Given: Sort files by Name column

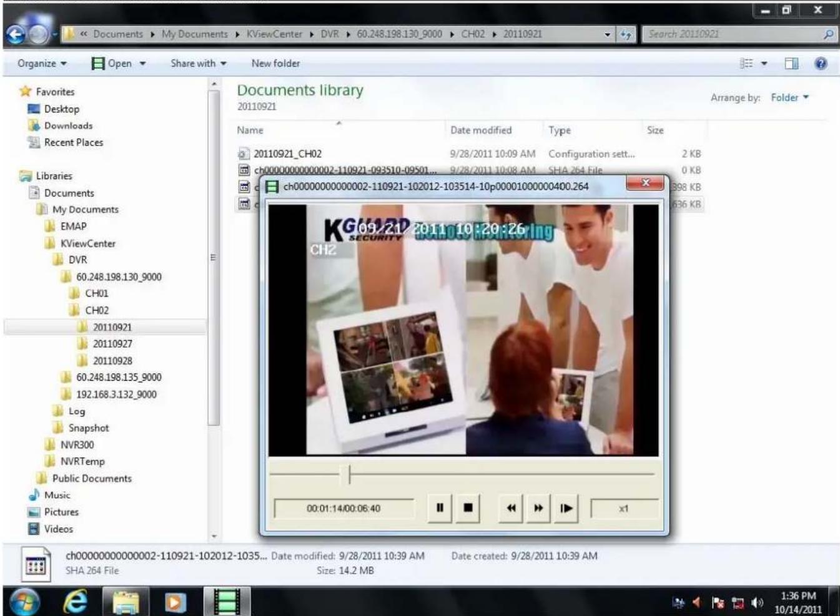Looking at the screenshot, I should (x=250, y=130).
